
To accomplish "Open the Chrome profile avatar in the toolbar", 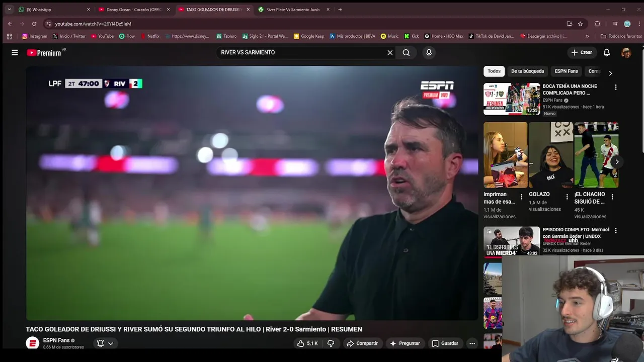I will (x=627, y=24).
